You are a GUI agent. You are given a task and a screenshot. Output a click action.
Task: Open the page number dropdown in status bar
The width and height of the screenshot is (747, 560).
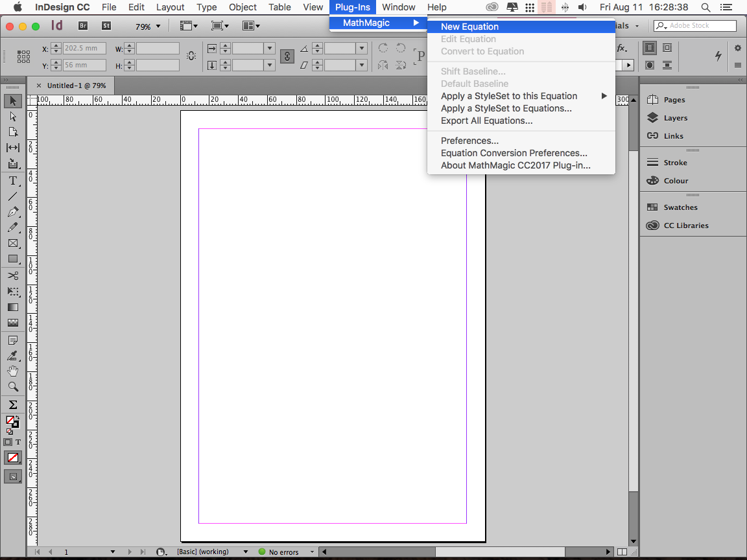(113, 552)
